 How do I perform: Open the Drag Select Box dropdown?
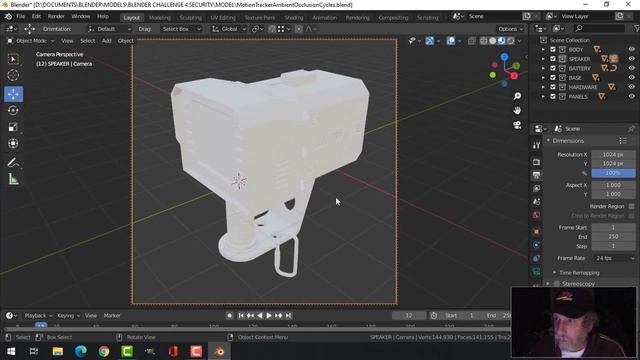click(x=180, y=29)
